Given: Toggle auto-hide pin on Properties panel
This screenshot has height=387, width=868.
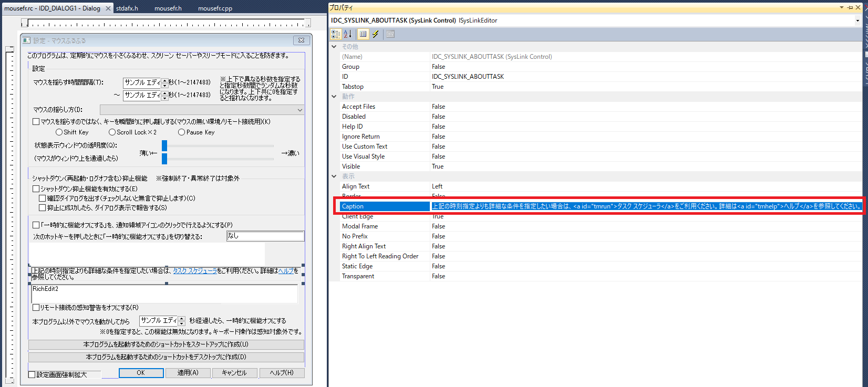Looking at the screenshot, I should 850,7.
